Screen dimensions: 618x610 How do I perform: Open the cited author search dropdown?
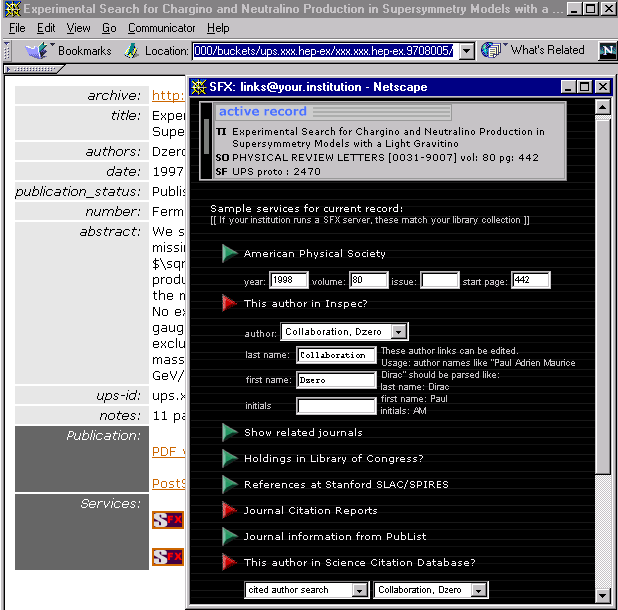click(359, 590)
